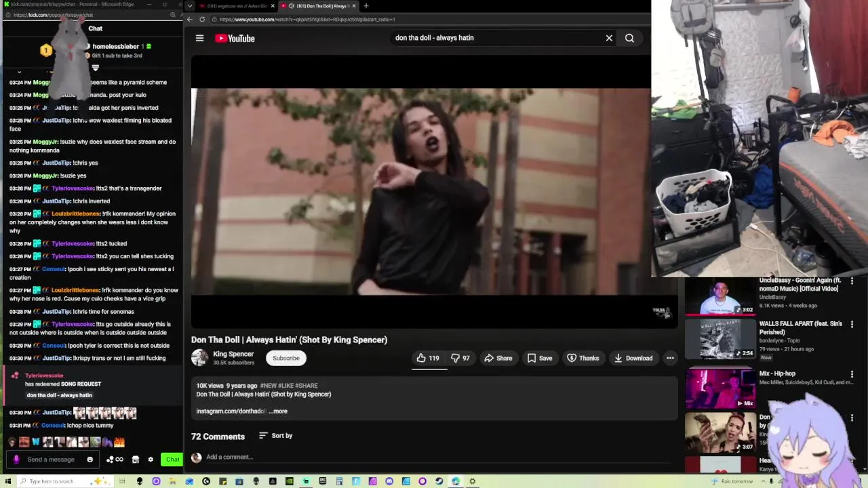Click the Windows taskbar search box
This screenshot has height=488, width=868.
coord(64,481)
